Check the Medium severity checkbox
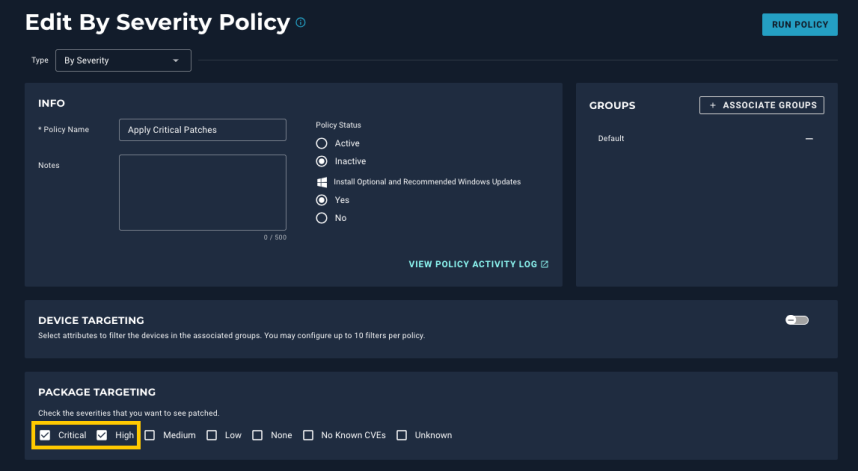The width and height of the screenshot is (858, 471). tap(150, 435)
